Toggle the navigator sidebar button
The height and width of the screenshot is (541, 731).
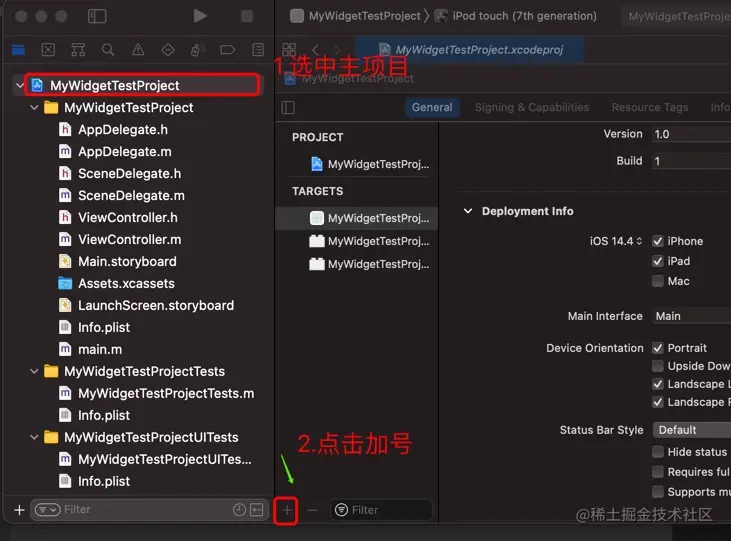pyautogui.click(x=97, y=16)
